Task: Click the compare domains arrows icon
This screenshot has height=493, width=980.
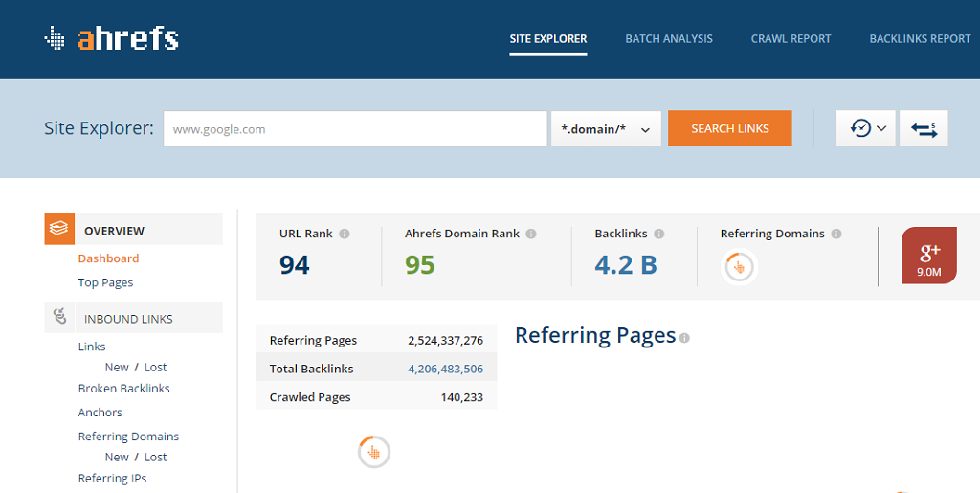Action: tap(924, 128)
